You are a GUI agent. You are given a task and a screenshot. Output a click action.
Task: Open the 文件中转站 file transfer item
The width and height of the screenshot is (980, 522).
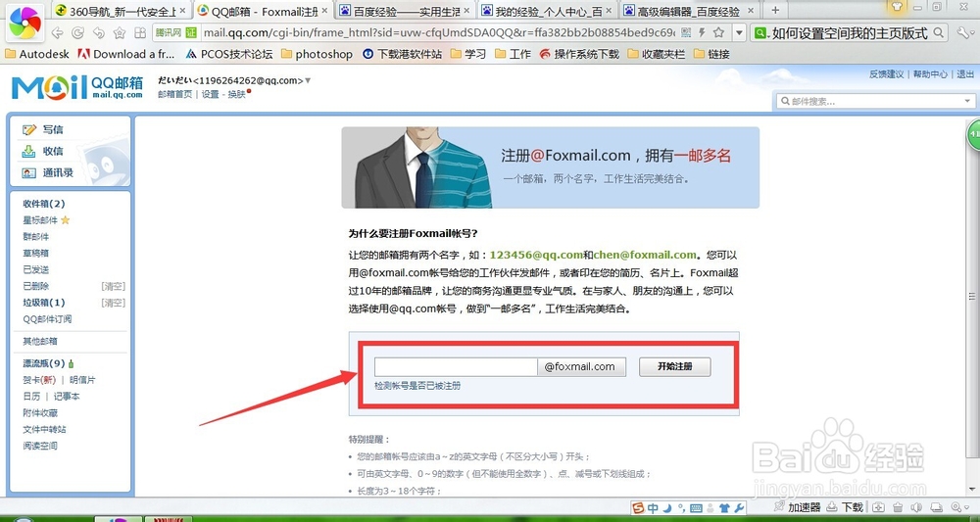click(x=44, y=430)
